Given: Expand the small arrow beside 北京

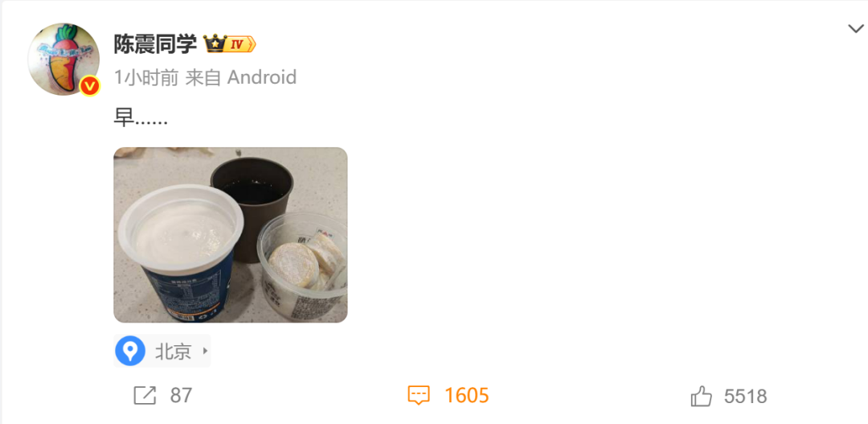Looking at the screenshot, I should click(x=205, y=351).
